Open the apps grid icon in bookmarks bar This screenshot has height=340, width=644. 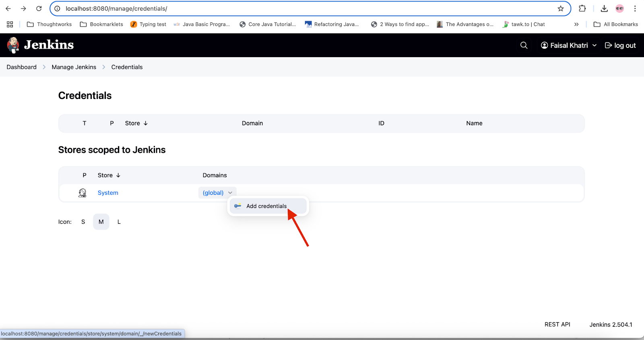pyautogui.click(x=10, y=24)
